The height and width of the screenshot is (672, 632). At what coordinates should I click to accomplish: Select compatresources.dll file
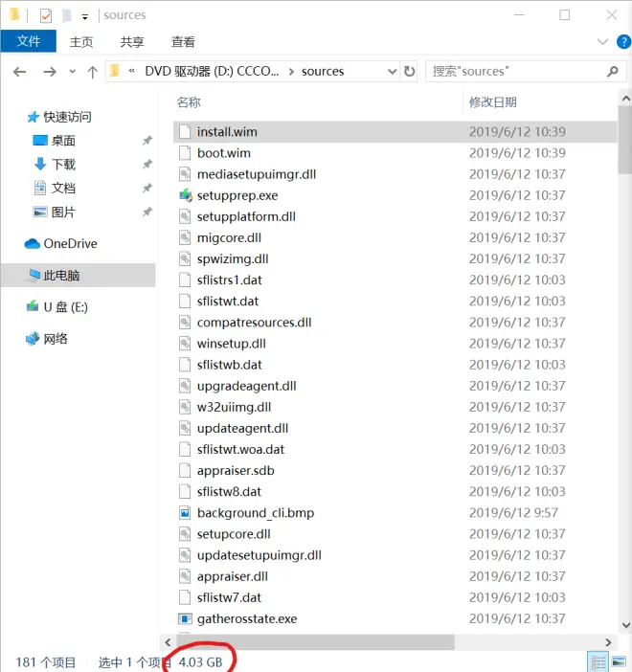255,323
